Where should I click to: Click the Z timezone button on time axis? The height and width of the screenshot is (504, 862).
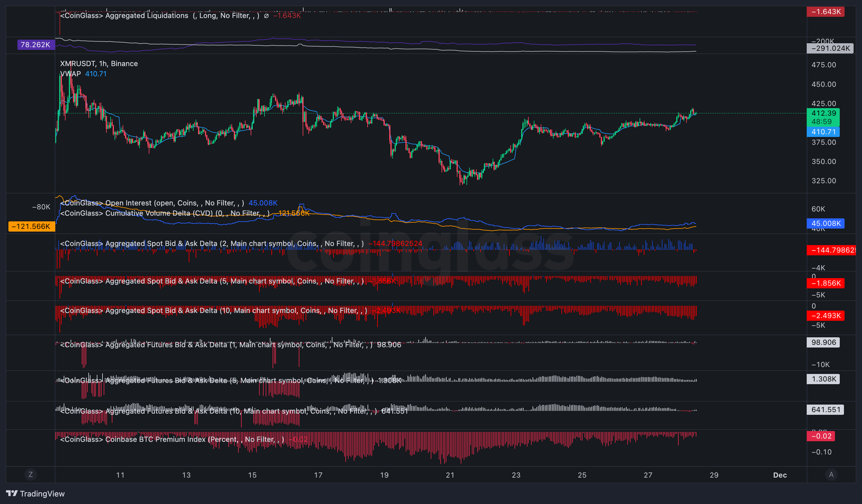tap(30, 474)
